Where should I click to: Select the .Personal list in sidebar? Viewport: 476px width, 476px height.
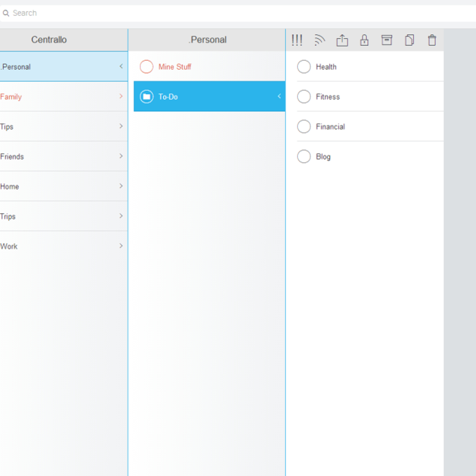pyautogui.click(x=64, y=66)
